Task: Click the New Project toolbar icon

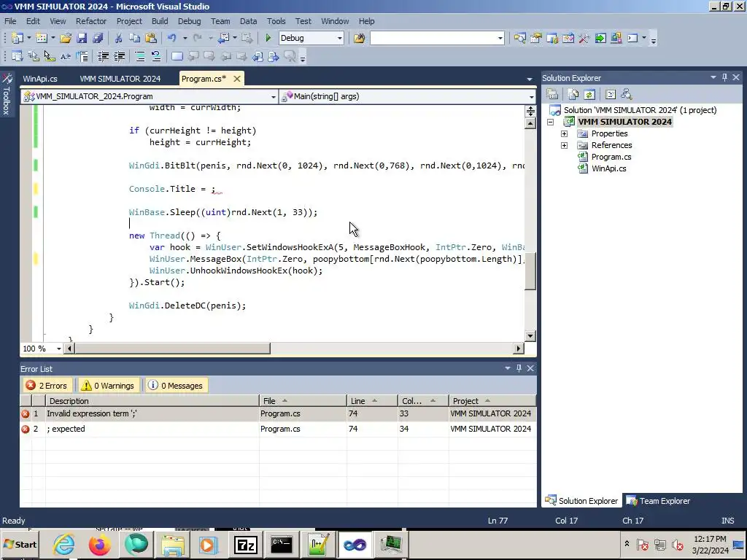Action: tap(18, 38)
